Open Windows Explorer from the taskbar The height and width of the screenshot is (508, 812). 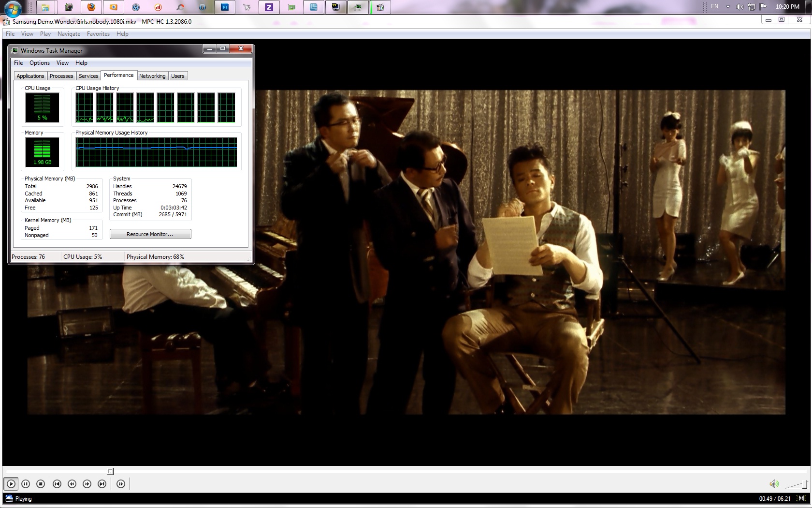point(45,7)
